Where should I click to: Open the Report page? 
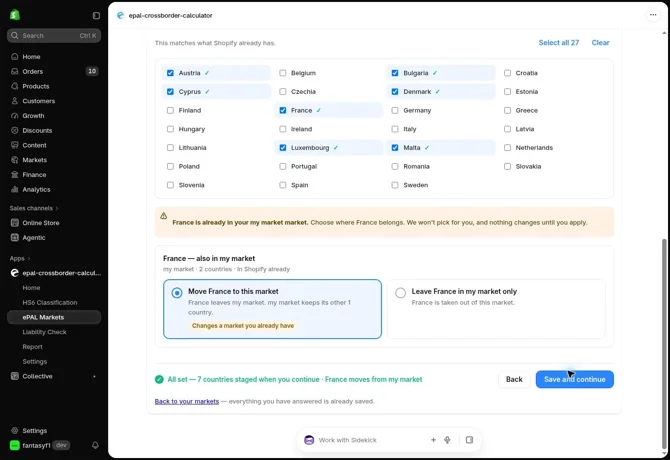(32, 346)
